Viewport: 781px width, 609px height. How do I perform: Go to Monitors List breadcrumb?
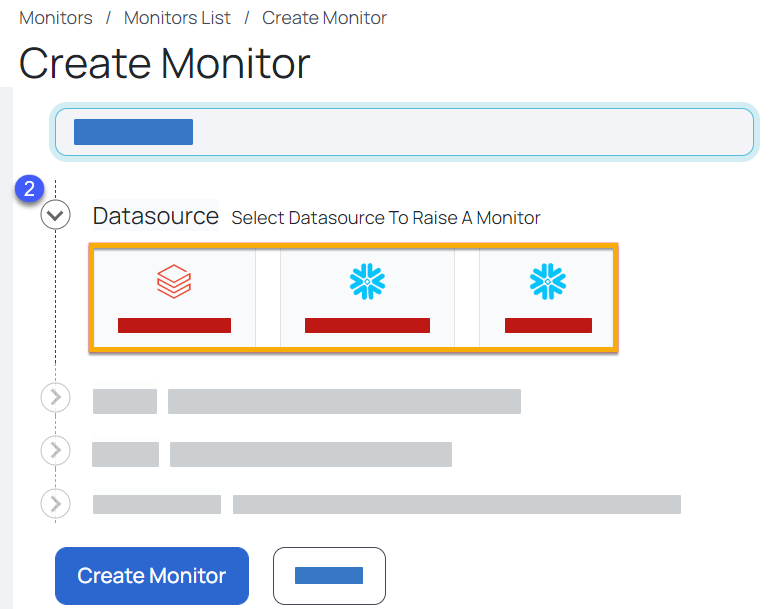[177, 18]
